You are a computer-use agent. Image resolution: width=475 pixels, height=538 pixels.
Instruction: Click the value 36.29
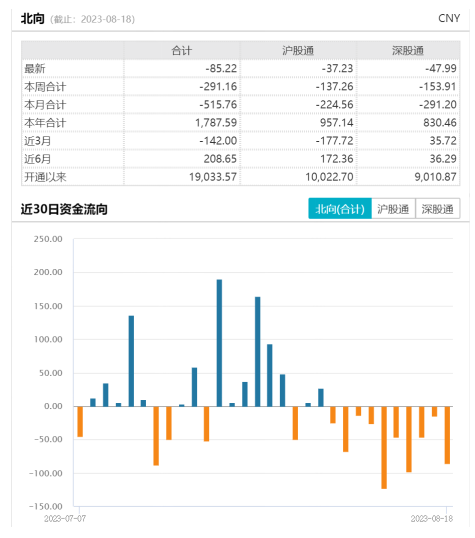click(443, 159)
